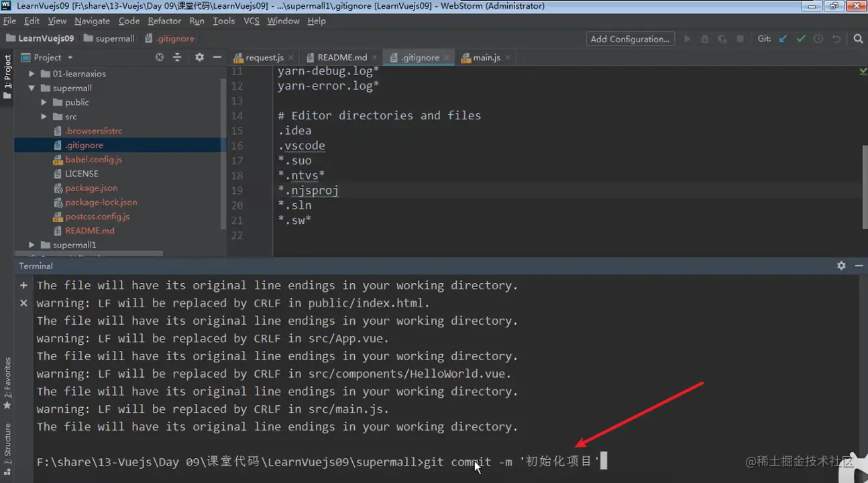This screenshot has width=868, height=483.
Task: Click the Run with Coverage icon
Action: point(722,39)
